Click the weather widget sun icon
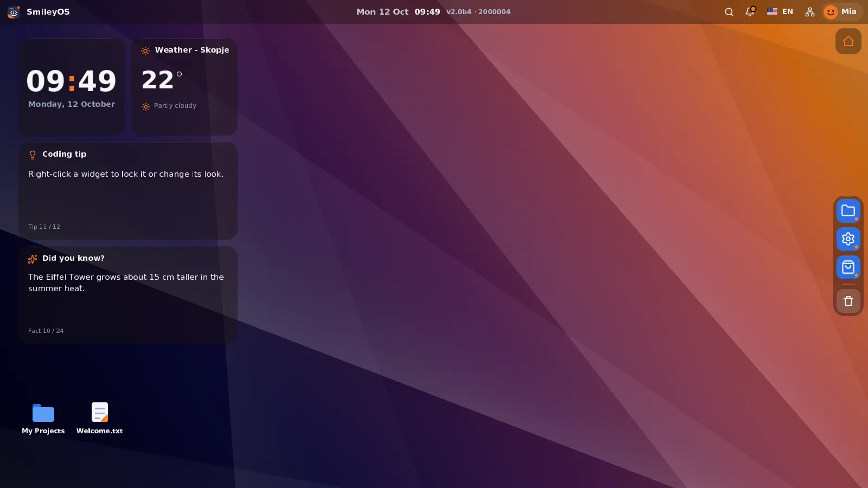Image resolution: width=868 pixels, height=488 pixels. [x=145, y=51]
